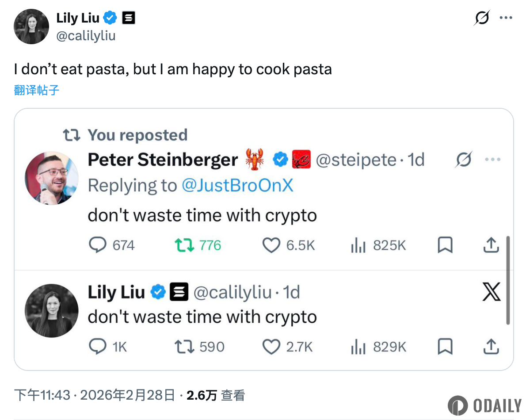Click the Grok icon on Peter Steinberger's post

click(464, 160)
